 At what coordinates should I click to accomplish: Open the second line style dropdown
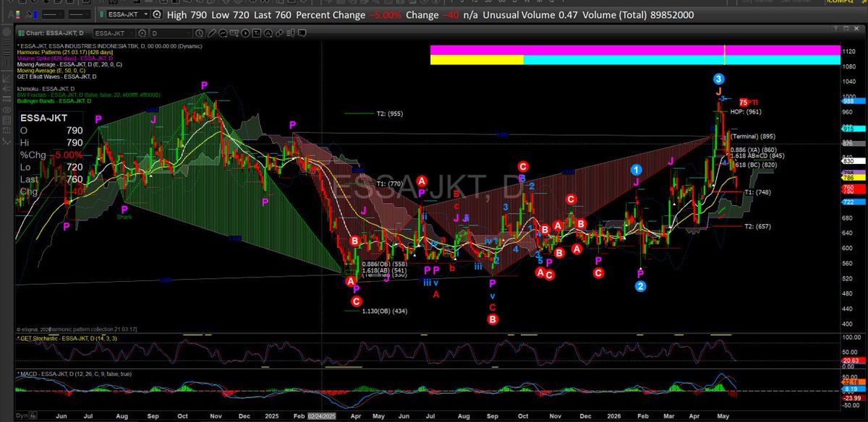click(x=79, y=14)
